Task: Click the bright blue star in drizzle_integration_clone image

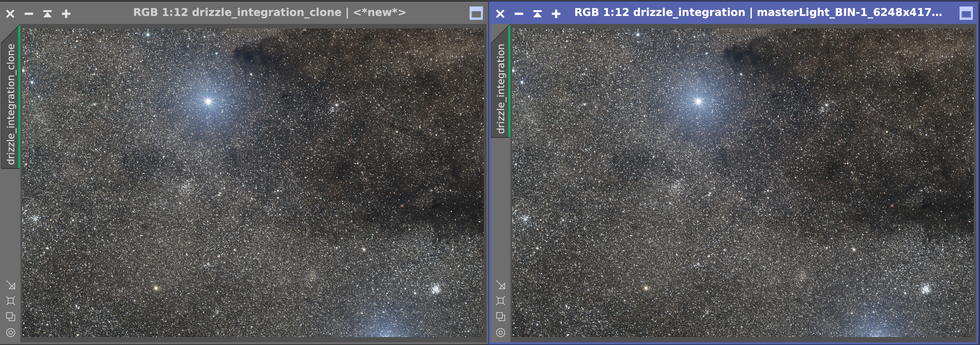Action: click(x=208, y=102)
